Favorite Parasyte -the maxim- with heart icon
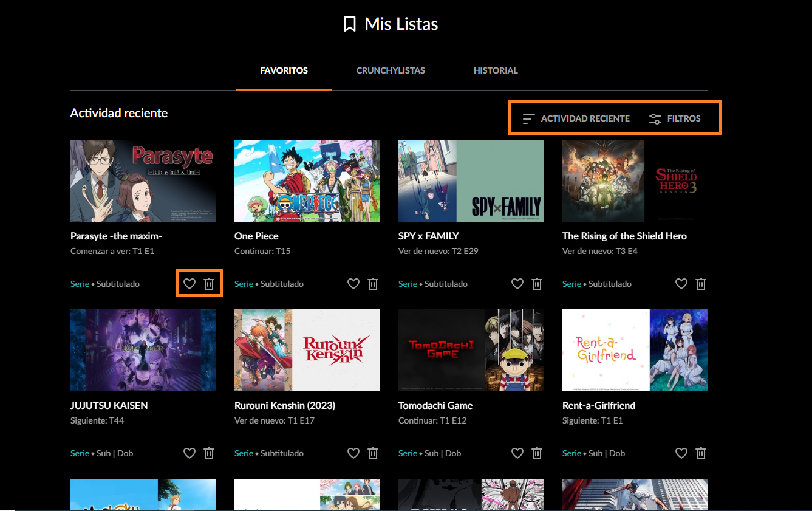Image resolution: width=812 pixels, height=511 pixels. (x=189, y=284)
